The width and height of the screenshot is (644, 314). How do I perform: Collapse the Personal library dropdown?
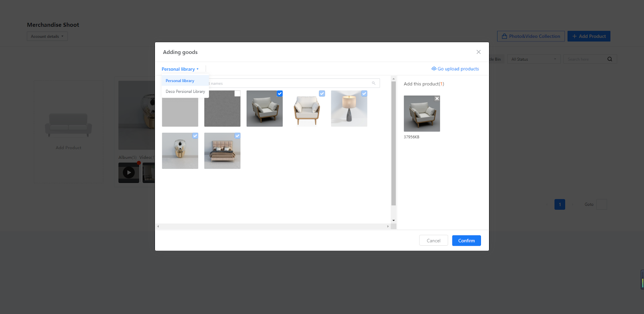(180, 69)
